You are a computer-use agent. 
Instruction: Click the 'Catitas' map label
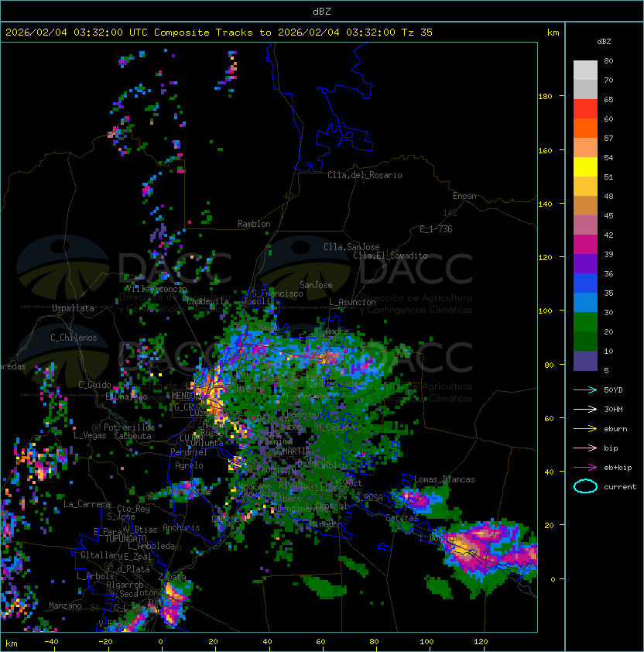pyautogui.click(x=402, y=518)
